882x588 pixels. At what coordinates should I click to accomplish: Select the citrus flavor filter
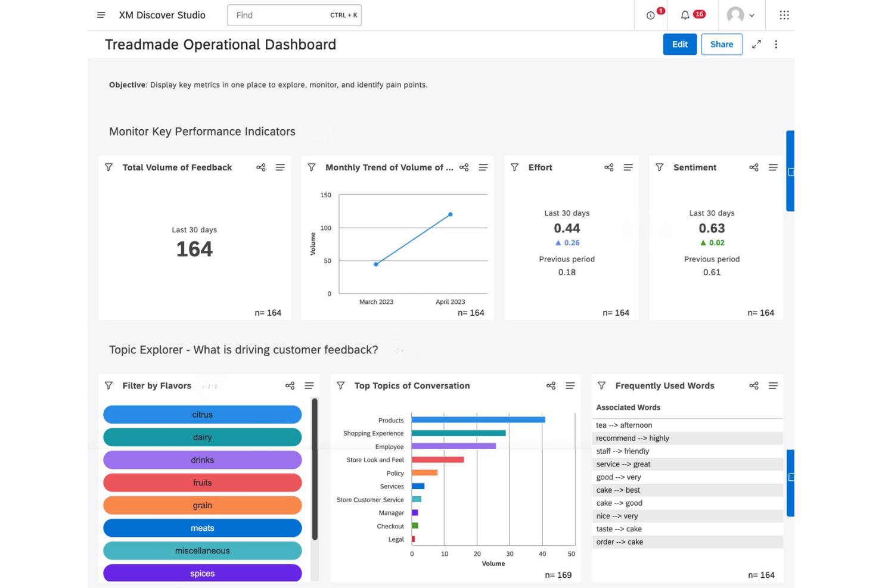pyautogui.click(x=203, y=415)
